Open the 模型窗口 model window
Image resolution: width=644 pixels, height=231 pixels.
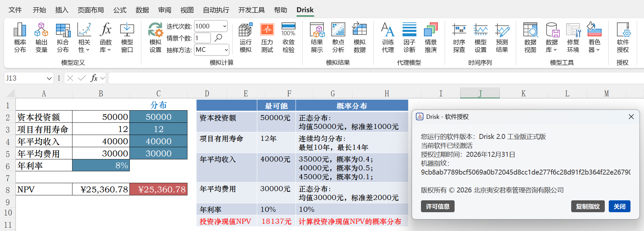tap(127, 38)
